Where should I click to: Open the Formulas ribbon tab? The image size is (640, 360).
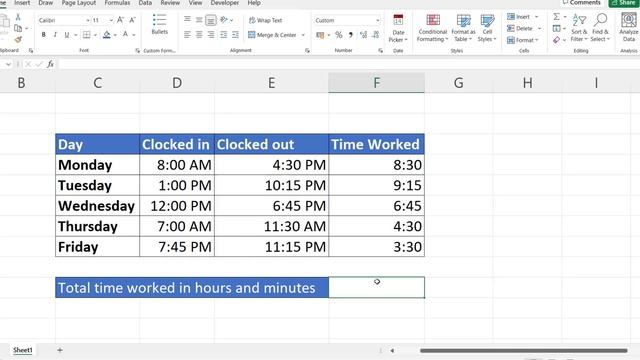[117, 3]
